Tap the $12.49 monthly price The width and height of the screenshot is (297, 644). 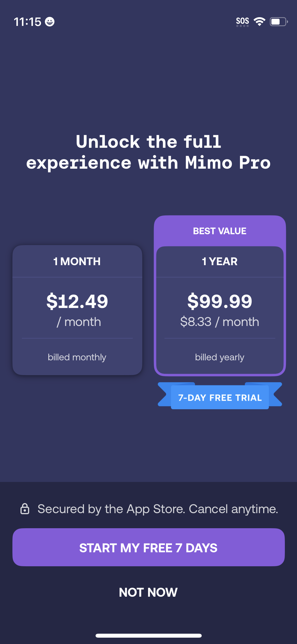pyautogui.click(x=77, y=301)
